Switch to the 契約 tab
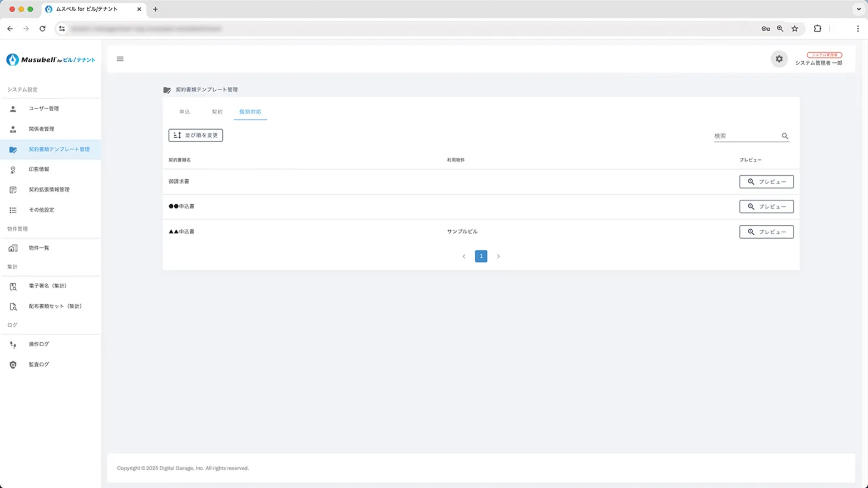Image resolution: width=868 pixels, height=488 pixels. point(217,112)
